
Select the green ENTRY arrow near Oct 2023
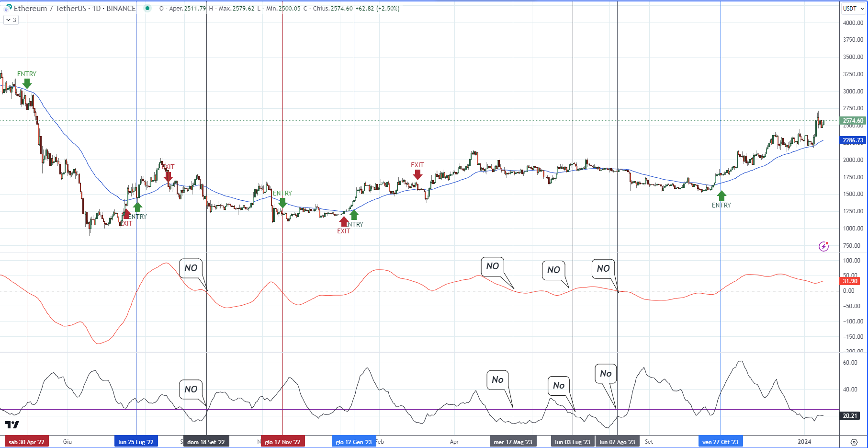[x=721, y=195]
